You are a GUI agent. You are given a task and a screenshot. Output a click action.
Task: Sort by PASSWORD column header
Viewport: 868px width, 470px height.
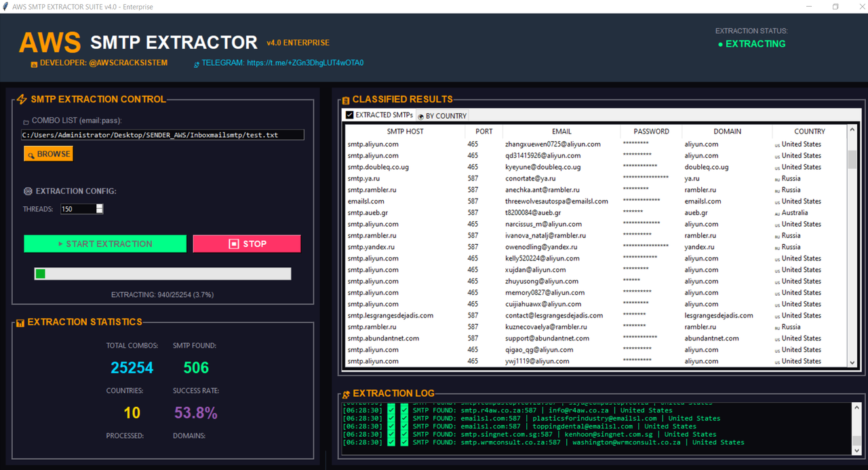pos(651,132)
